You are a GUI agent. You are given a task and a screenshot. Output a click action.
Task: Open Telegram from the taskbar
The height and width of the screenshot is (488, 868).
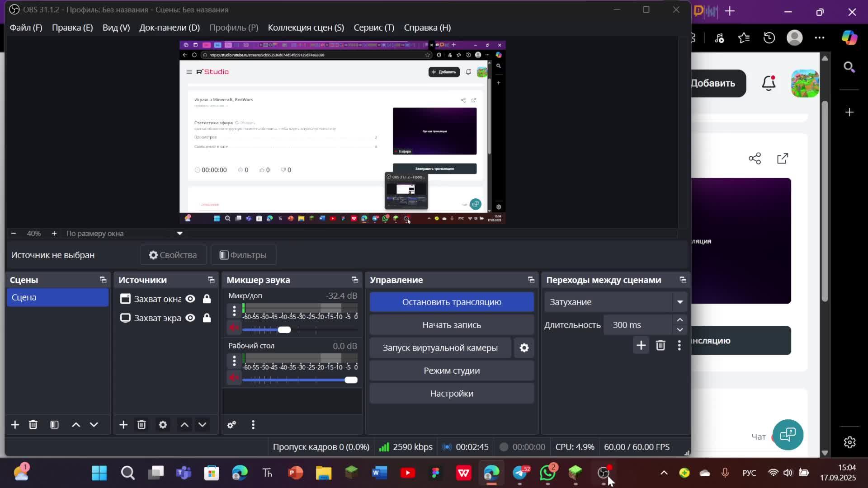pyautogui.click(x=520, y=473)
